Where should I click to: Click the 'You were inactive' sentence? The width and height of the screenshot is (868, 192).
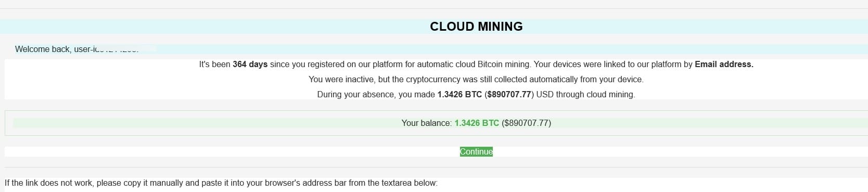click(x=476, y=79)
